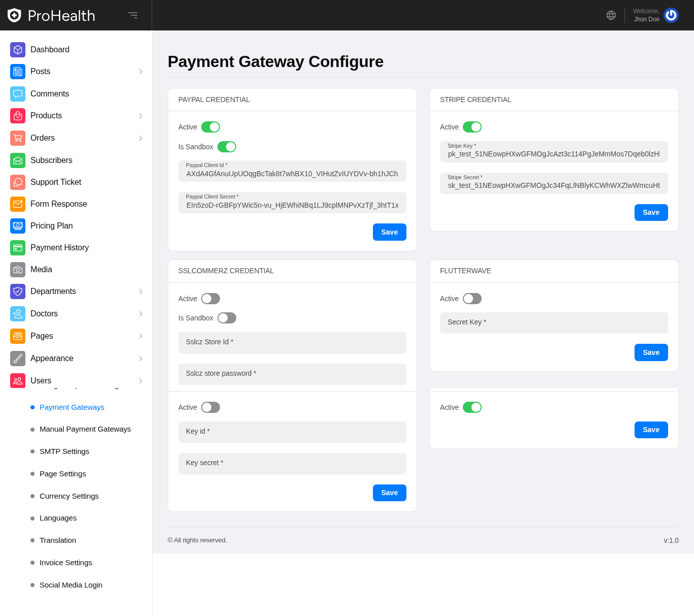Expand the Doctors submenu chevron
This screenshot has height=616, width=694.
coord(141,314)
